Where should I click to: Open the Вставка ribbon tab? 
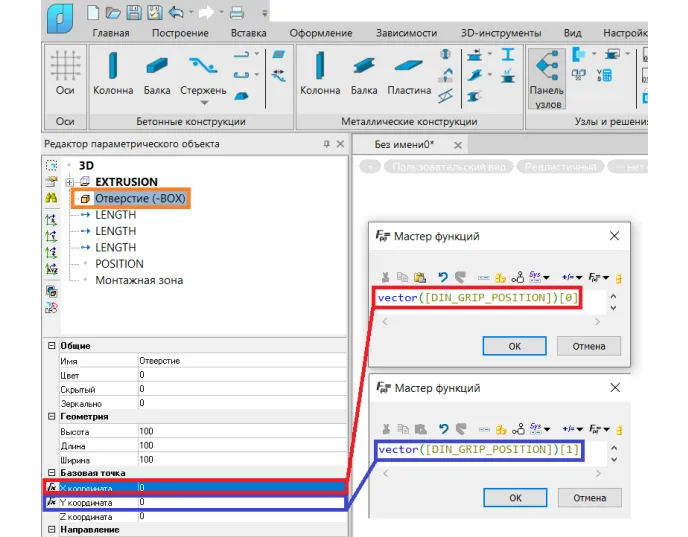click(x=248, y=33)
